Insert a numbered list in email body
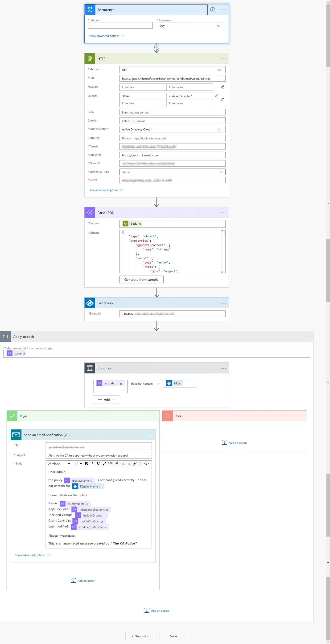The image size is (330, 644). pos(116,463)
